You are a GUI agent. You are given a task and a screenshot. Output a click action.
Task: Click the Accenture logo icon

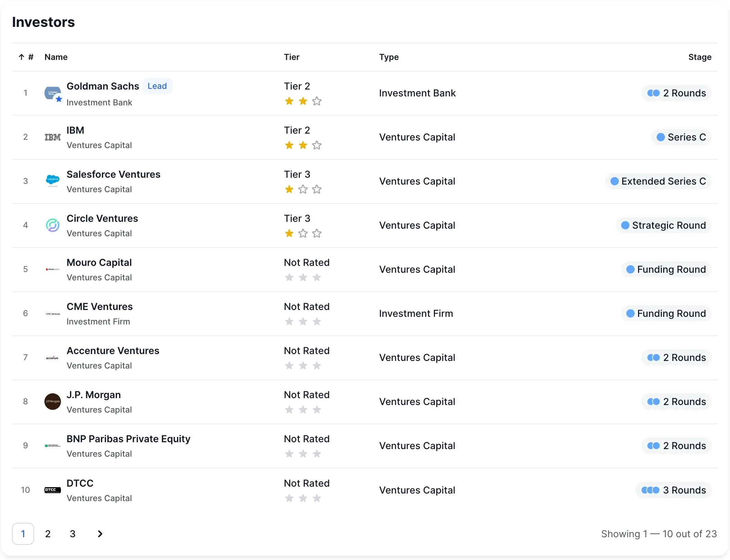(x=53, y=358)
